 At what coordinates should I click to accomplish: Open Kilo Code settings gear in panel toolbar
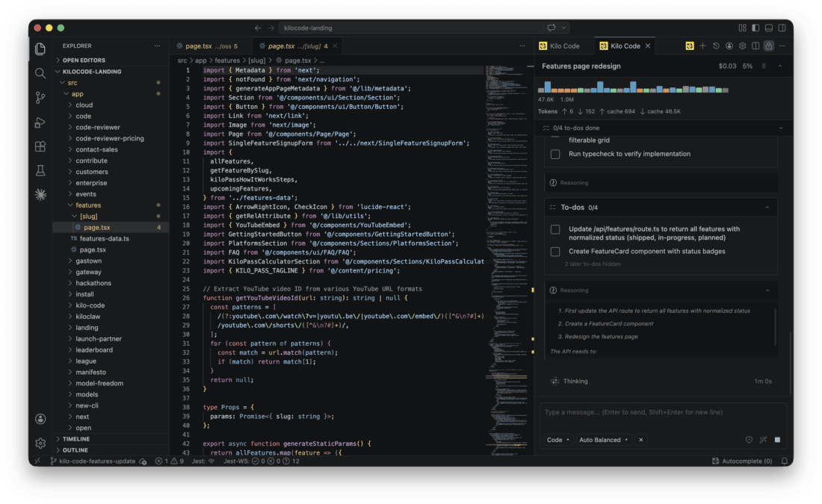point(742,46)
